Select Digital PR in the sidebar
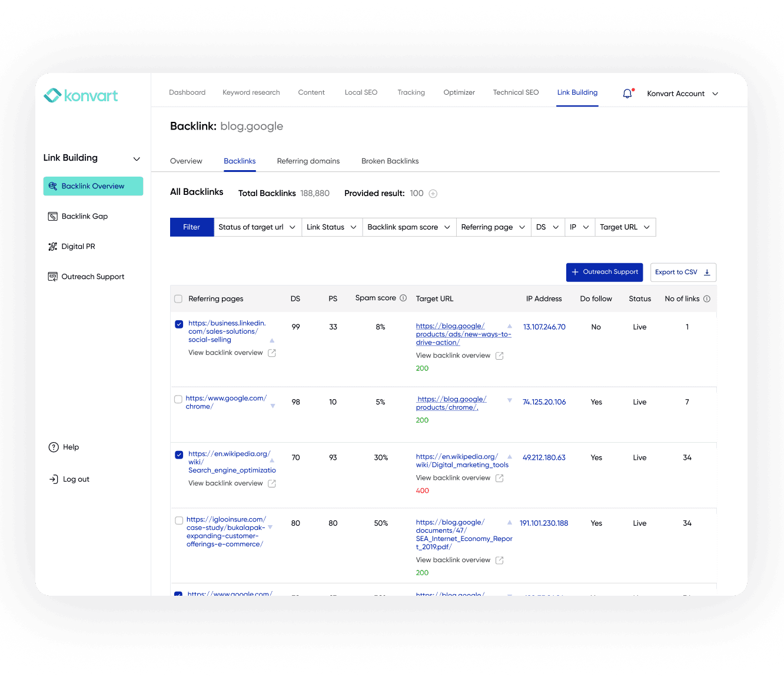The height and width of the screenshot is (677, 784). coord(78,246)
